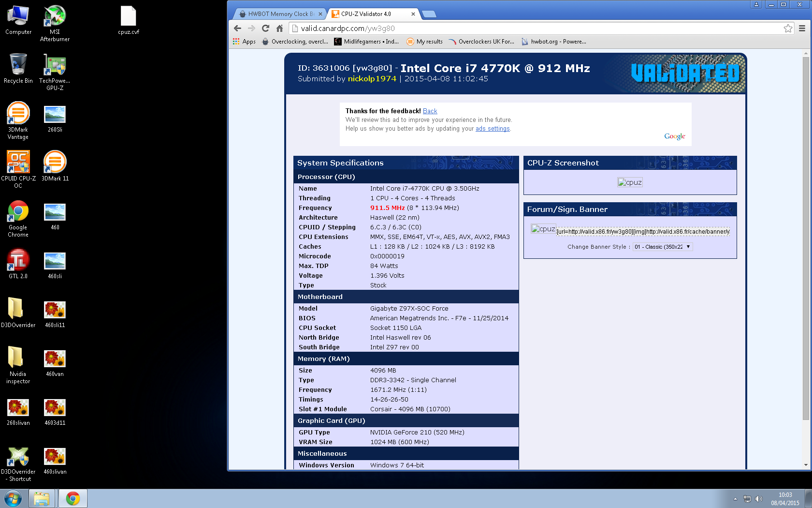
Task: Open Windows Explorer from taskbar
Action: pyautogui.click(x=42, y=499)
